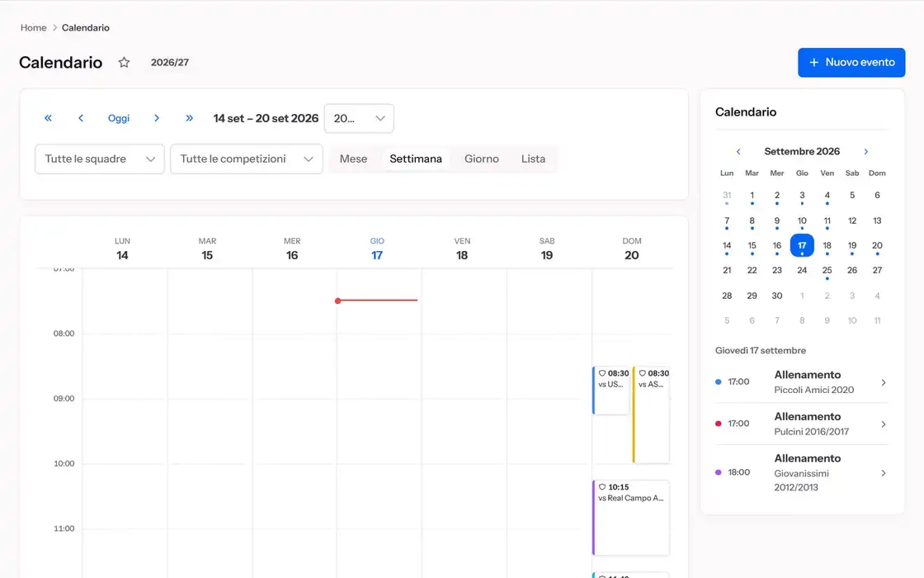This screenshot has height=578, width=924.
Task: Open Piccoli Amici 2020 training chevron
Action: tap(884, 382)
